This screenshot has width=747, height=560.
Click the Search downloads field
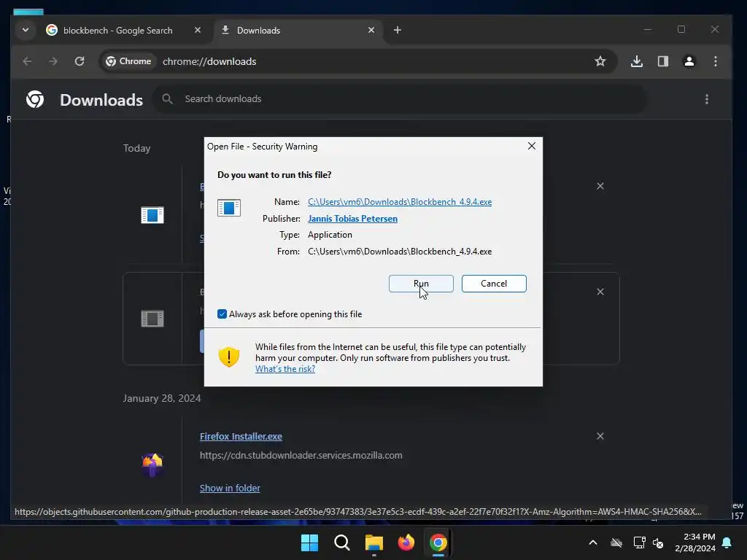point(400,99)
